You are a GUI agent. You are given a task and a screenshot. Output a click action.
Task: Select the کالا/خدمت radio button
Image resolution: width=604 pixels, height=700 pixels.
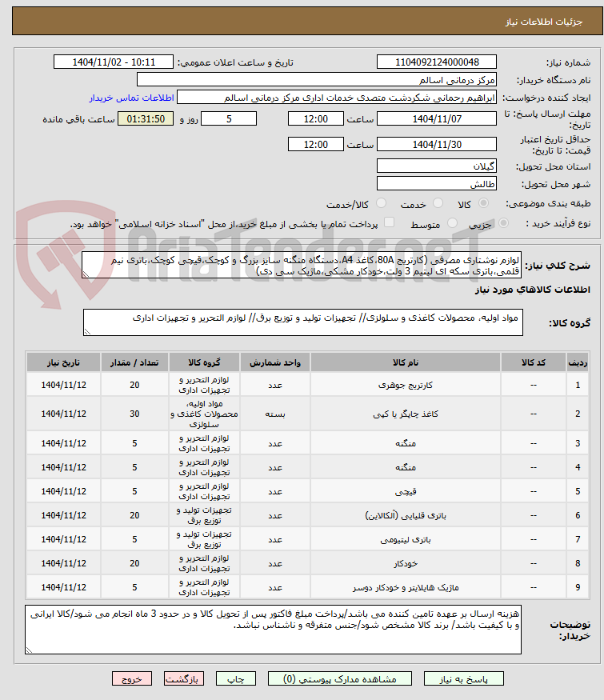pos(381,203)
